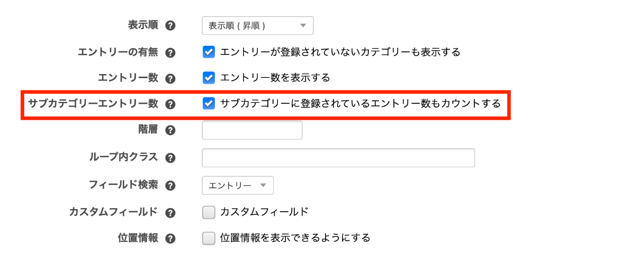Image resolution: width=644 pixels, height=261 pixels.
Task: Click the 階層 text input field
Action: point(252,130)
